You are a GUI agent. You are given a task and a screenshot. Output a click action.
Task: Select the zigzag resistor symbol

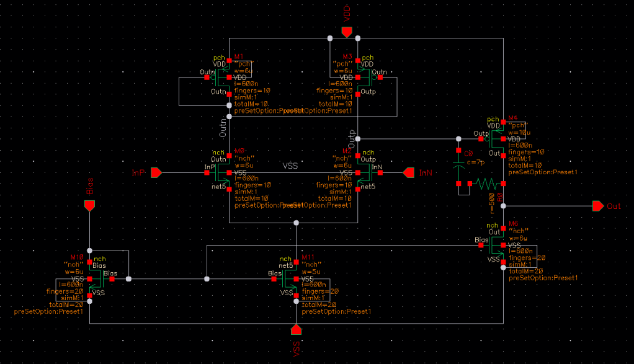488,184
